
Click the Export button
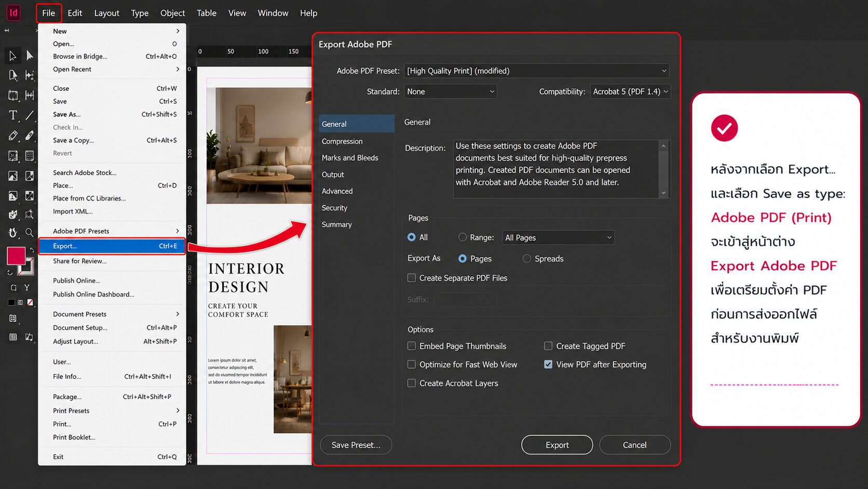557,445
